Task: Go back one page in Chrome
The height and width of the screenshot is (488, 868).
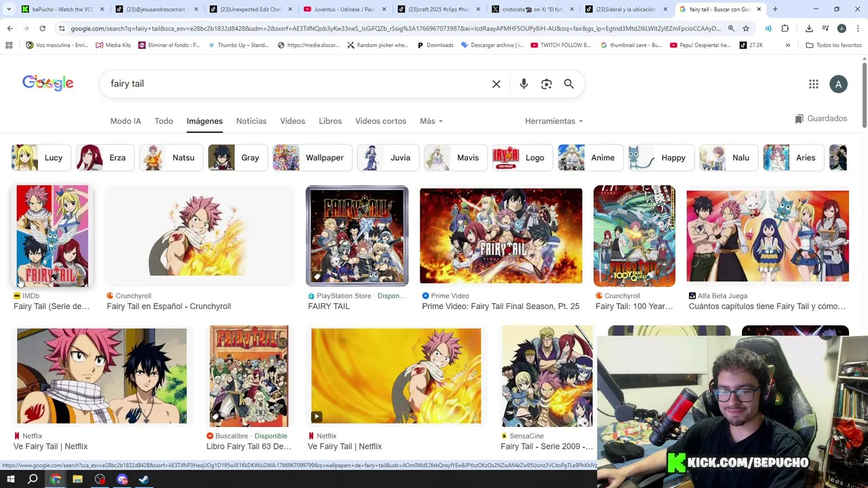Action: click(9, 28)
